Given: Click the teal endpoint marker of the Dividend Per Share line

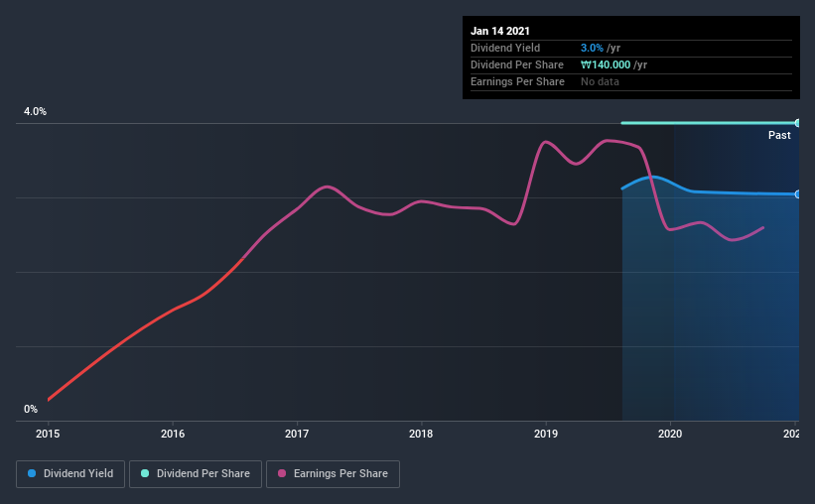Looking at the screenshot, I should pos(797,123).
